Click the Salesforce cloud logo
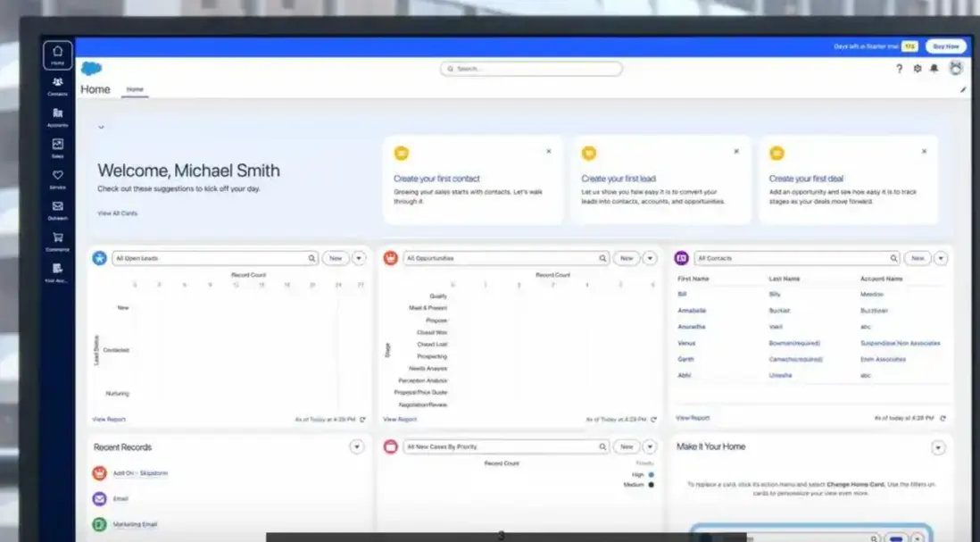Image resolution: width=980 pixels, height=542 pixels. coord(92,68)
